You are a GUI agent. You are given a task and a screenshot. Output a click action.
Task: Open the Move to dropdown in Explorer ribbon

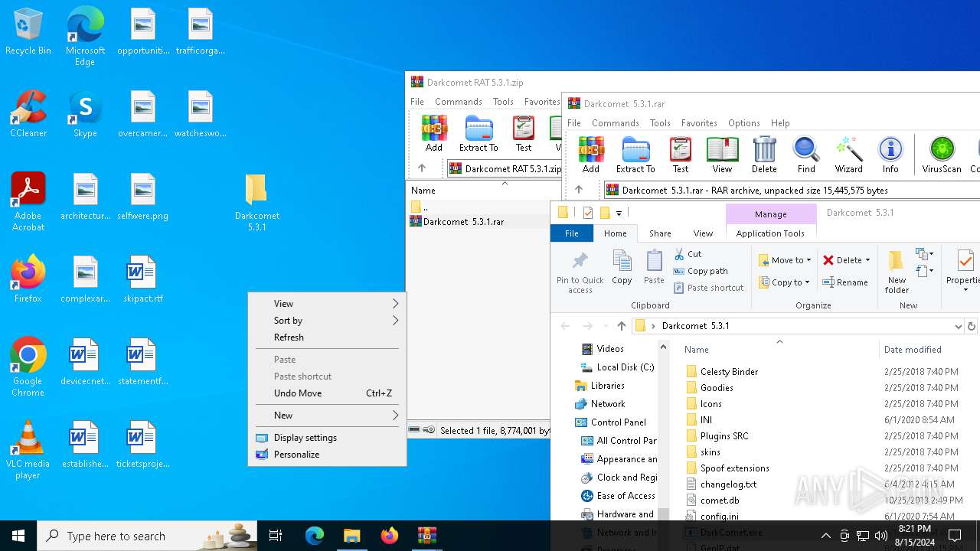pyautogui.click(x=785, y=260)
